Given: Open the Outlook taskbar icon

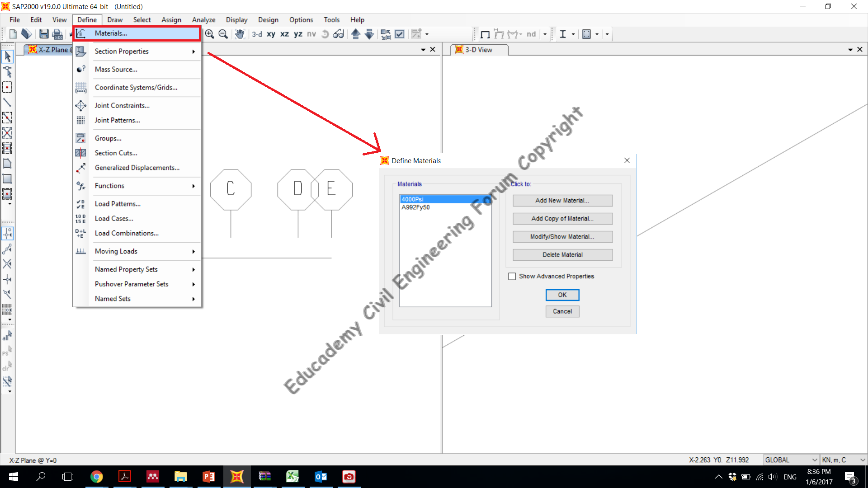Looking at the screenshot, I should click(x=321, y=477).
